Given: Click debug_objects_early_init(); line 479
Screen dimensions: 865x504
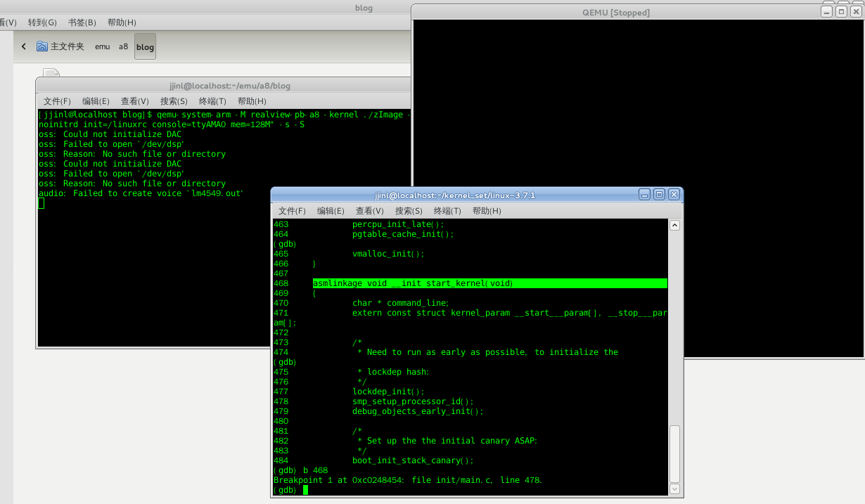Looking at the screenshot, I should [418, 411].
